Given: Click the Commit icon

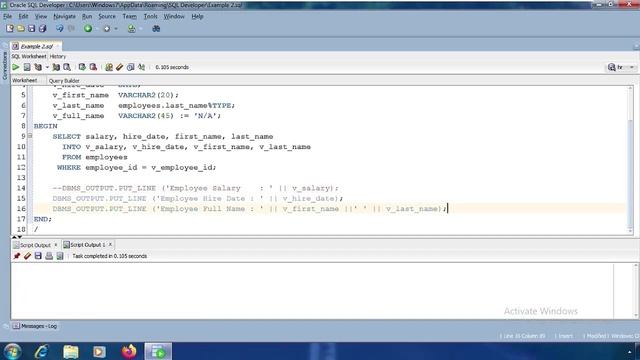Looking at the screenshot, I should click(82, 67).
